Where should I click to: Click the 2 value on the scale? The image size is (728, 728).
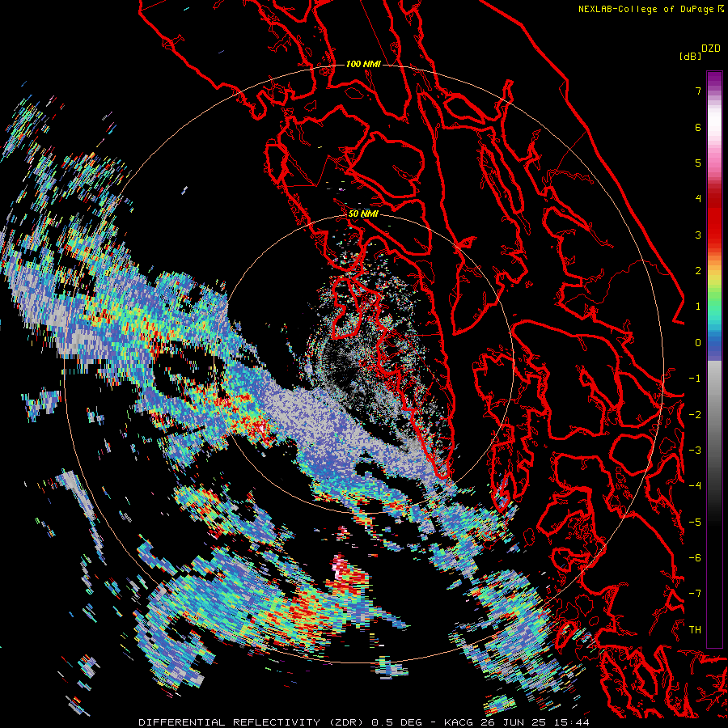[x=698, y=271]
